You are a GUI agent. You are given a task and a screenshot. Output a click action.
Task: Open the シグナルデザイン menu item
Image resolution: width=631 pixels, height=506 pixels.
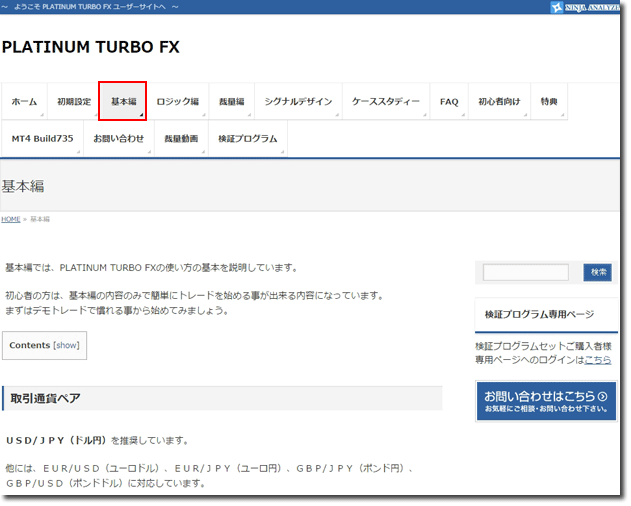(x=298, y=101)
